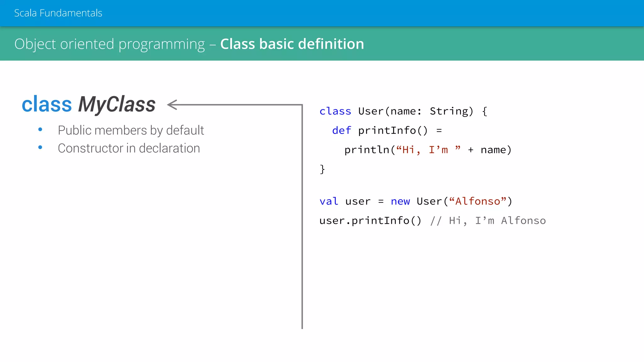Click the 'val' keyword in code
Viewport: 644px width, 362px height.
pyautogui.click(x=329, y=201)
